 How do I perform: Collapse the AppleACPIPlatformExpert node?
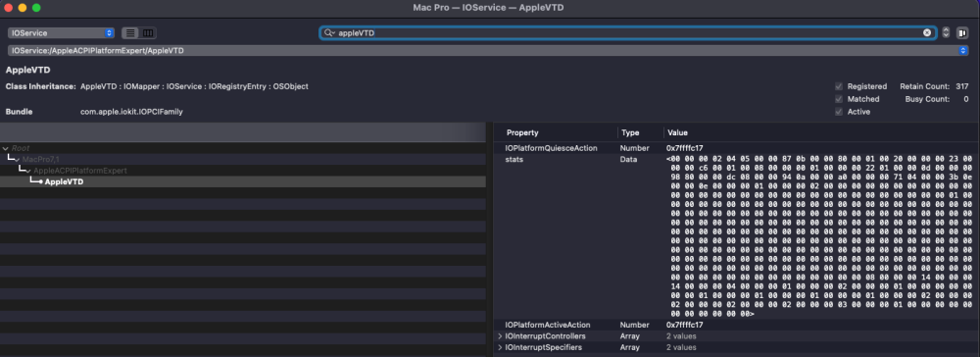coord(28,171)
